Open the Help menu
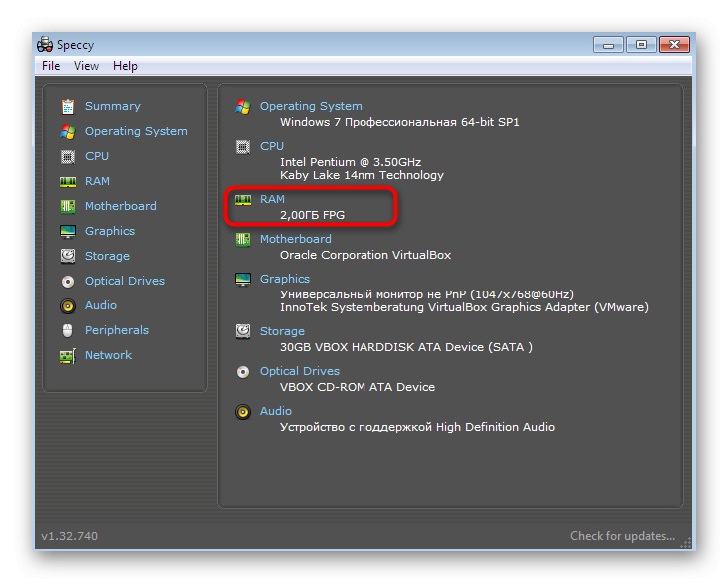This screenshot has width=728, height=583. [x=125, y=66]
